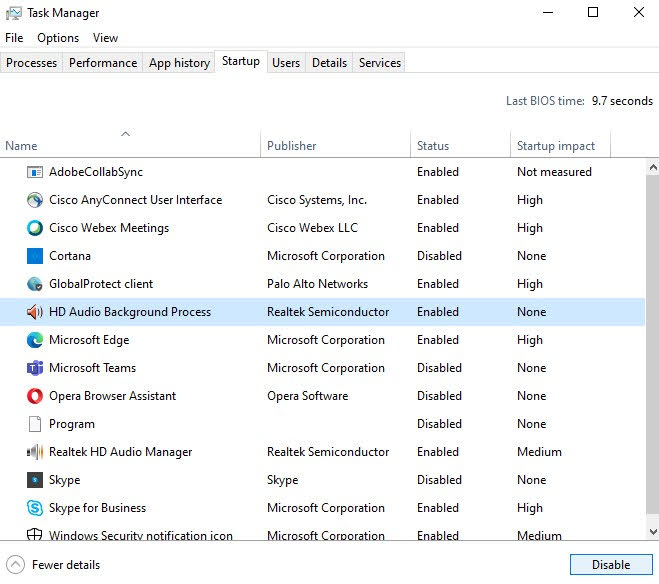Sort by the Status column header

[x=460, y=146]
